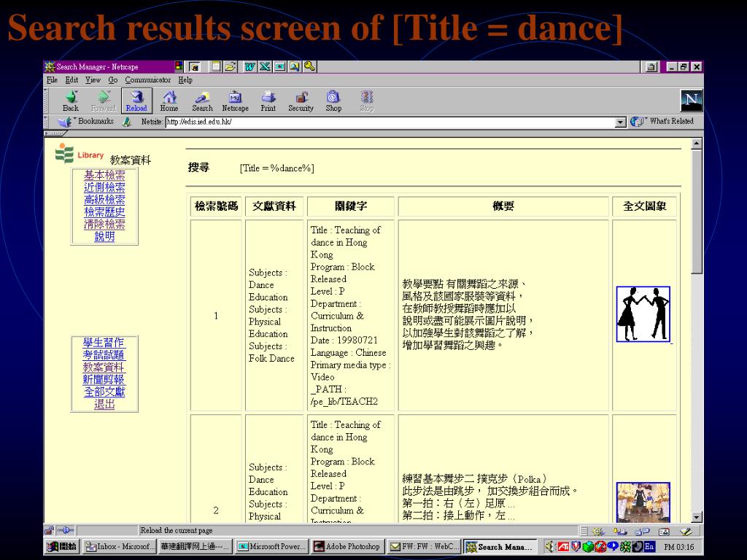Print the current page

pyautogui.click(x=268, y=101)
